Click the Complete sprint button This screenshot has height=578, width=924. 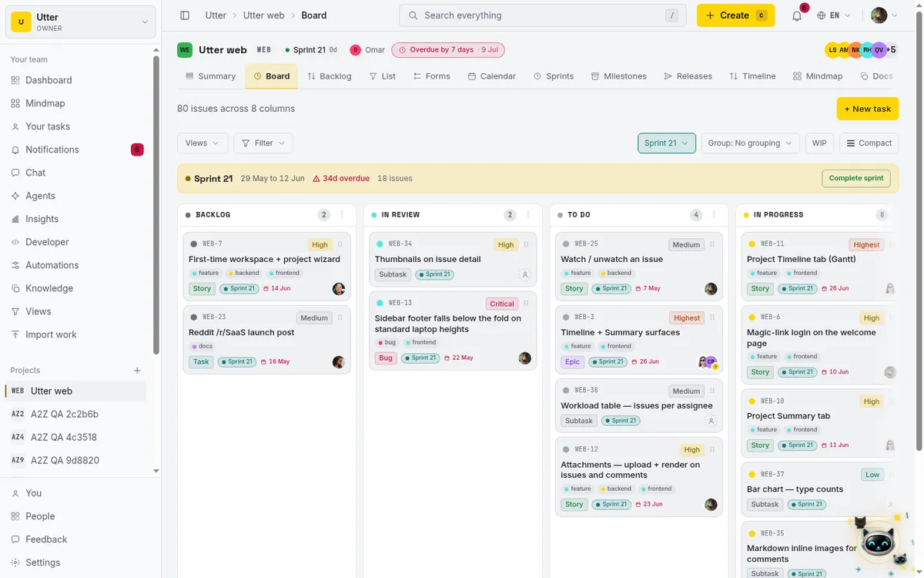pyautogui.click(x=856, y=178)
